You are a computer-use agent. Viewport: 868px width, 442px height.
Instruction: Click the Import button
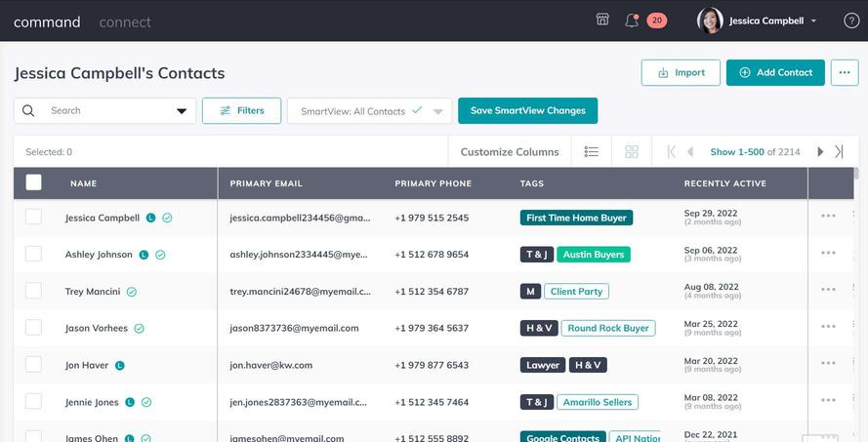tap(681, 72)
